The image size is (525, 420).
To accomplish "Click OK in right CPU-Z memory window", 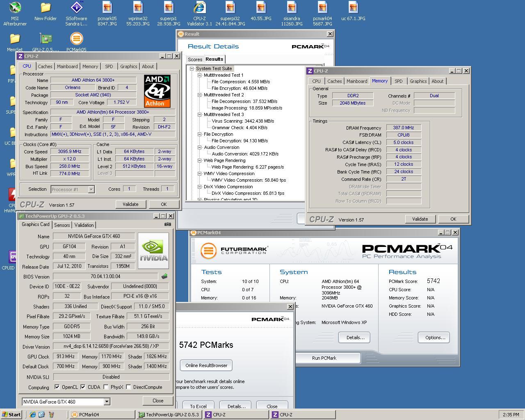I will (453, 219).
